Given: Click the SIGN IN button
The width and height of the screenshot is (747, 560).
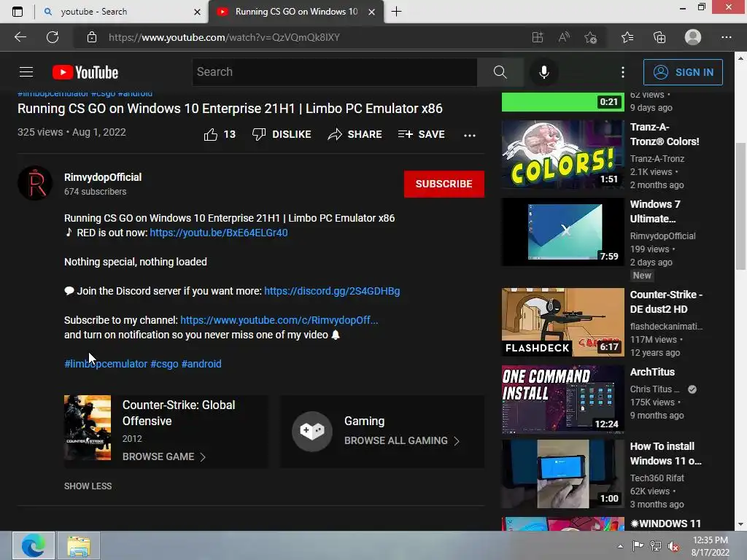Looking at the screenshot, I should (x=683, y=72).
